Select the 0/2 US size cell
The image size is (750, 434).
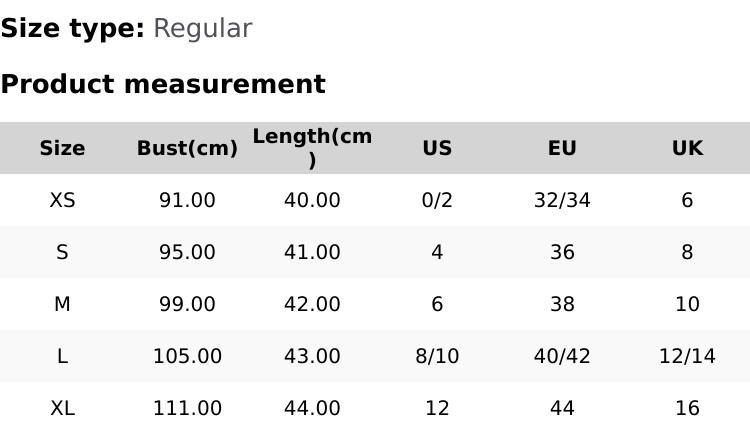(437, 200)
